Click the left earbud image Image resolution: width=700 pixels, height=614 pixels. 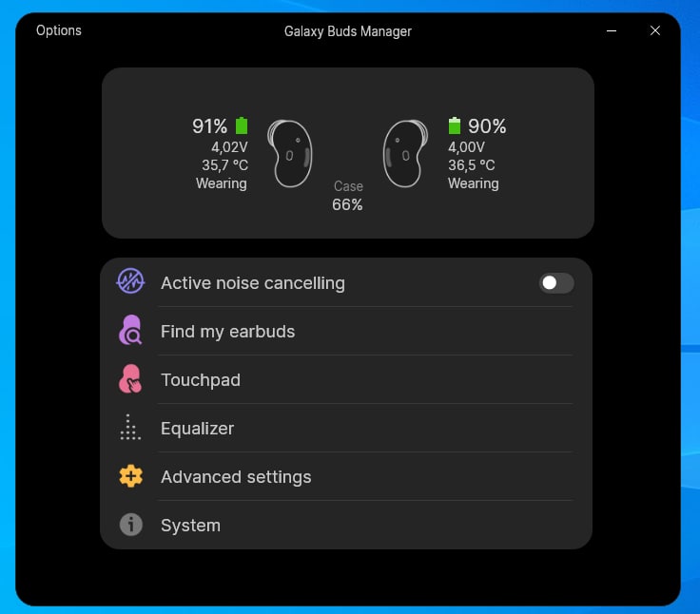(x=290, y=154)
